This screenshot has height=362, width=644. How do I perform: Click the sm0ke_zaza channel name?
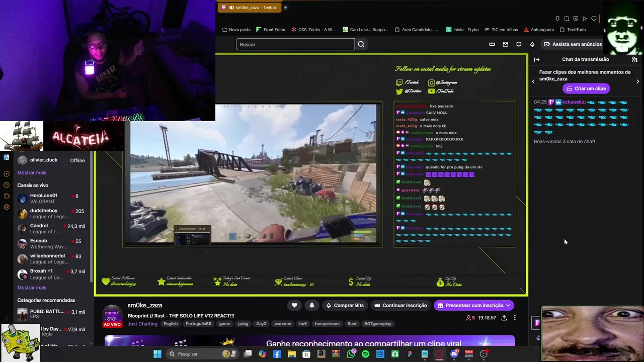(145, 305)
